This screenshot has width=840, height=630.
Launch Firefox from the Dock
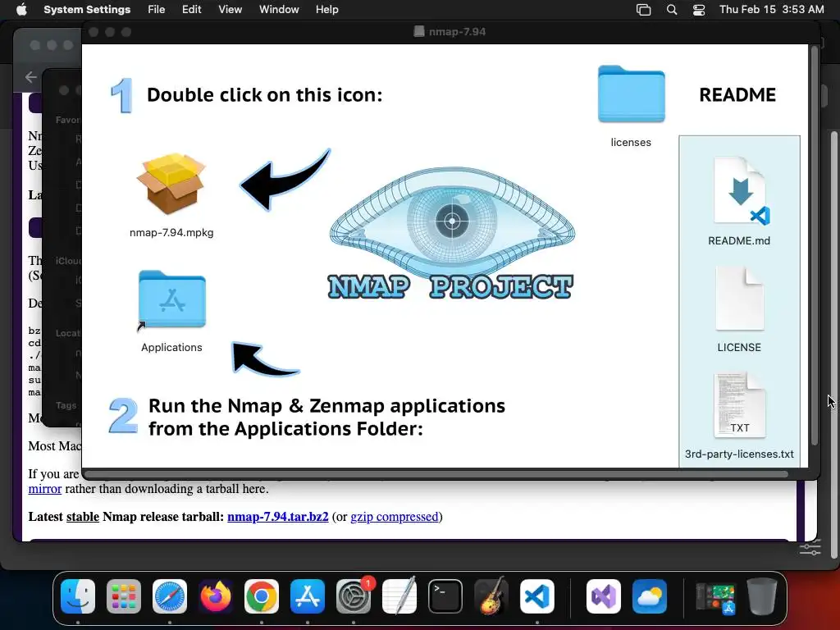tap(216, 596)
